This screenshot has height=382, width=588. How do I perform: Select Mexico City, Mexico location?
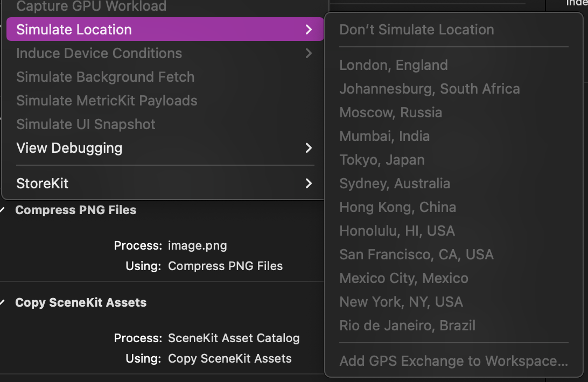pyautogui.click(x=454, y=278)
